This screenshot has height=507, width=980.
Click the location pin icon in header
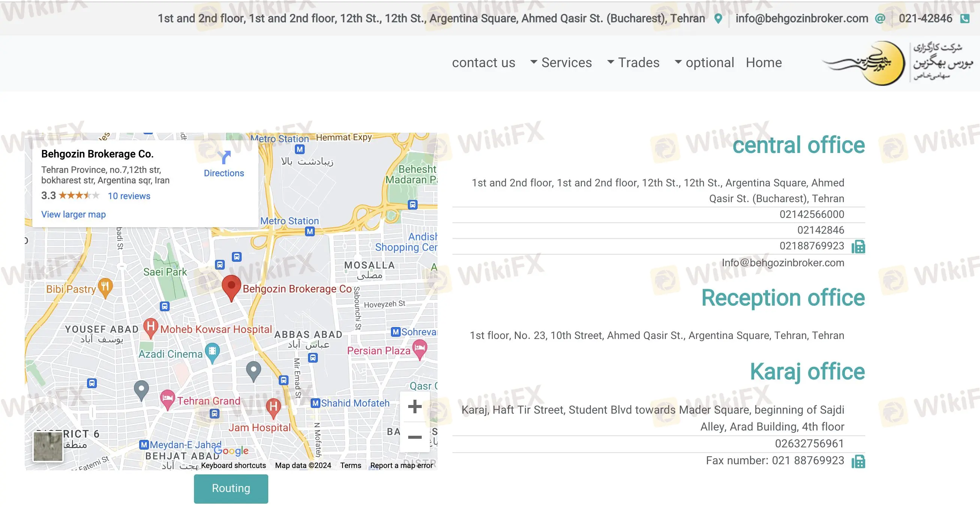point(718,19)
